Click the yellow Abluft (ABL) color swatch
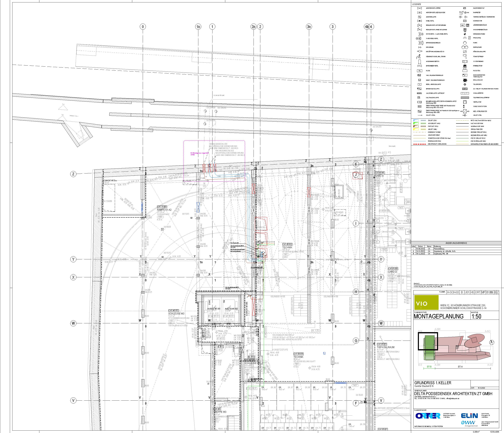Viewport: 504px width, 433px height. (416, 129)
